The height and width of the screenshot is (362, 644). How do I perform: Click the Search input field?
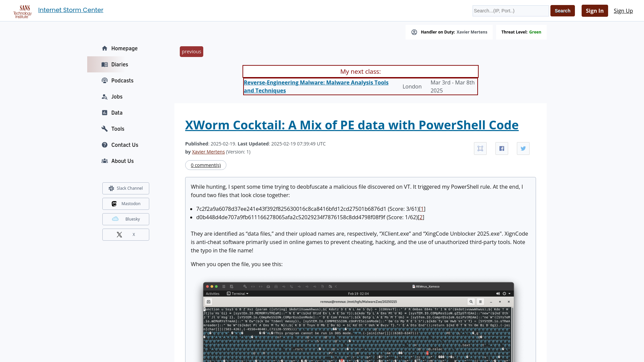pyautogui.click(x=511, y=11)
